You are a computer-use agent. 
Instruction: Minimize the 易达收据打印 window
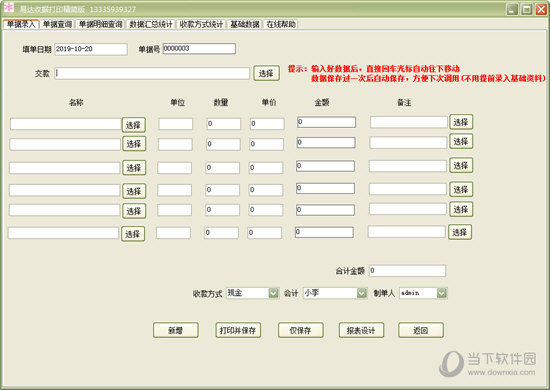[512, 9]
